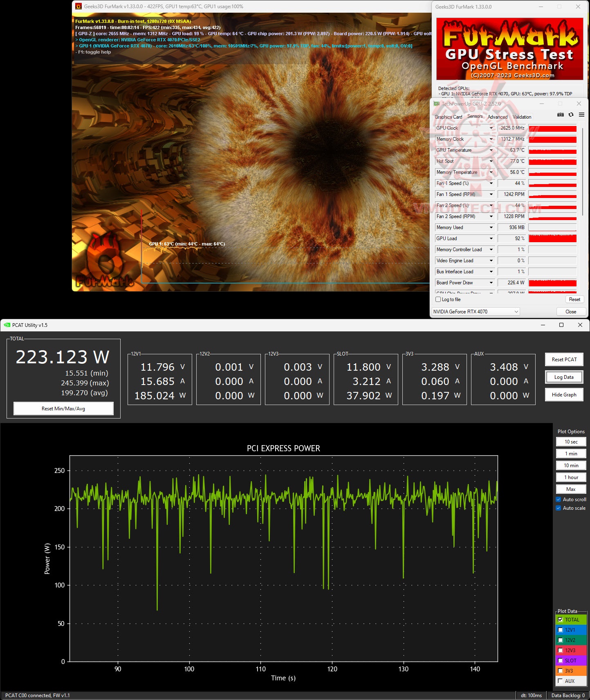Enable 3V3 plot data

pos(560,671)
